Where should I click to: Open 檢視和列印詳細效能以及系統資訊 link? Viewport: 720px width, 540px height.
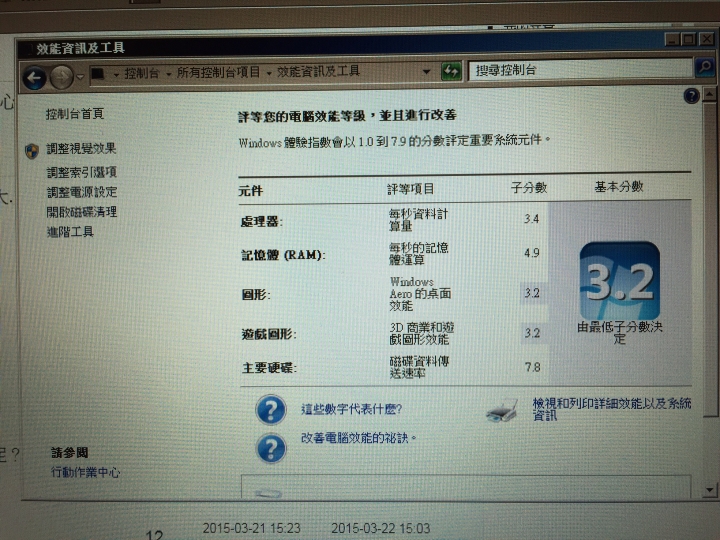[612, 409]
